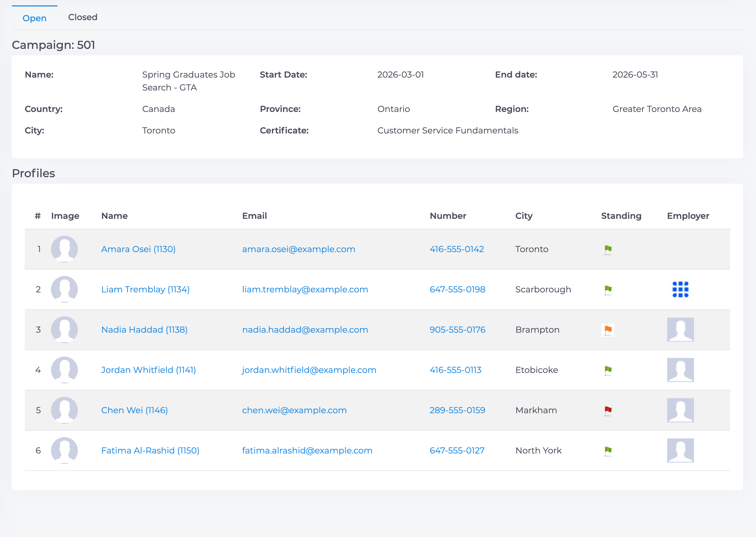Switch to the Open tab
Viewport: 756px width, 537px height.
(x=34, y=18)
